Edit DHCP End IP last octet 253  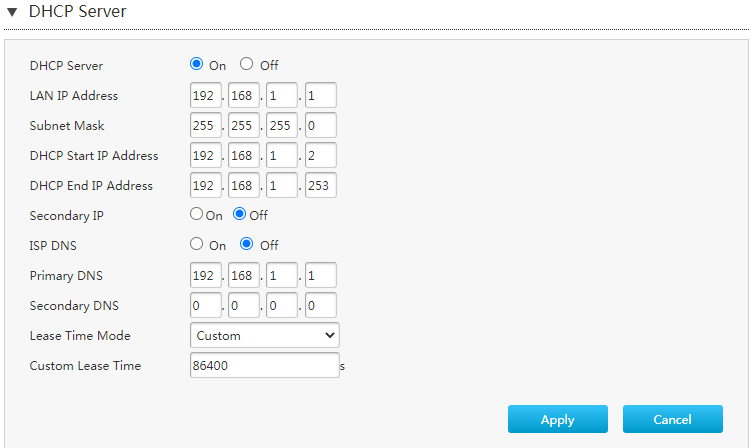coord(321,185)
